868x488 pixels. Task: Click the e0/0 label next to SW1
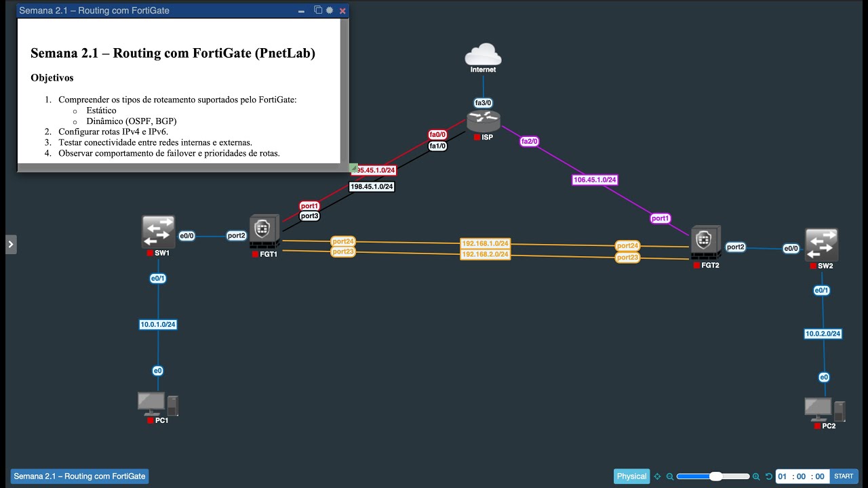click(x=186, y=236)
